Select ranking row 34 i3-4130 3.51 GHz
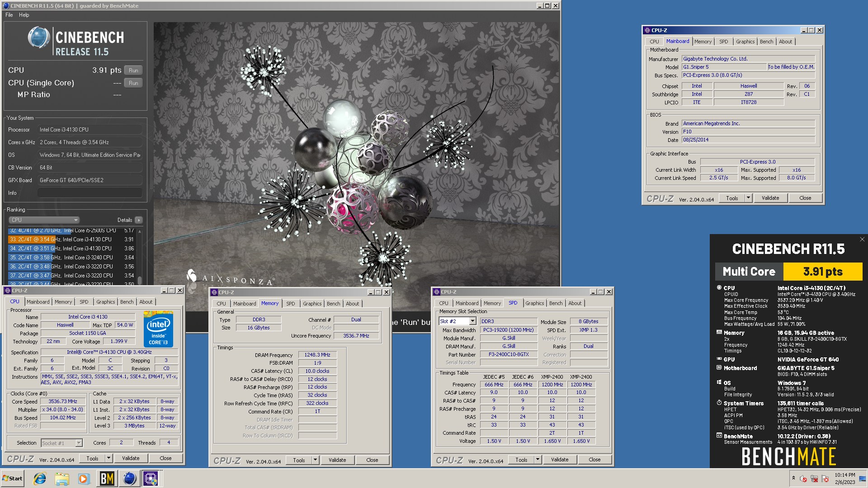This screenshot has width=868, height=488. pyautogui.click(x=72, y=249)
